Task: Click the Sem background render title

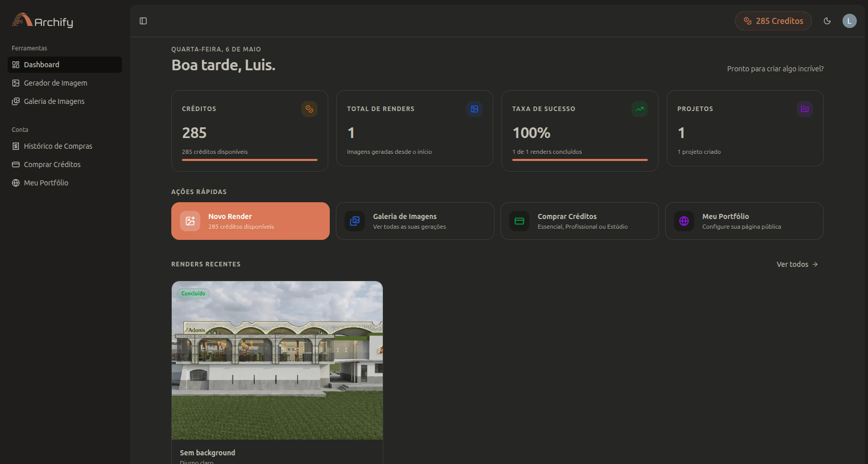Action: click(x=207, y=453)
